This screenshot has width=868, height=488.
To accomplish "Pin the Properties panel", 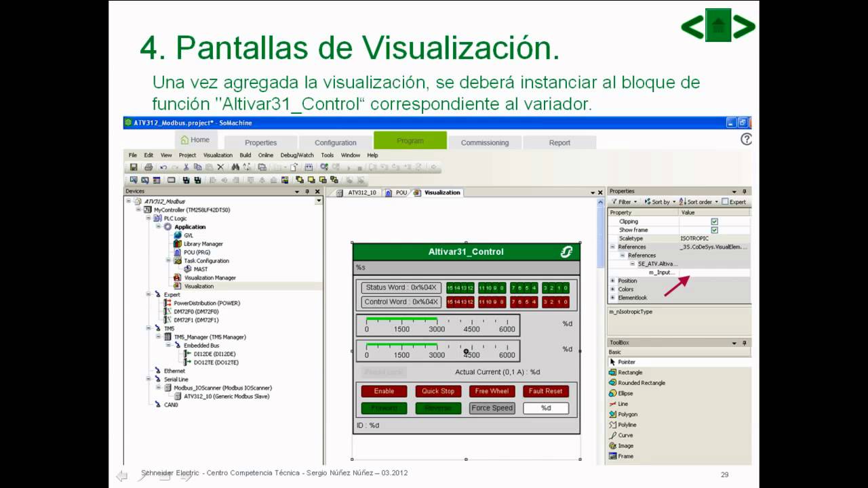I will (744, 192).
